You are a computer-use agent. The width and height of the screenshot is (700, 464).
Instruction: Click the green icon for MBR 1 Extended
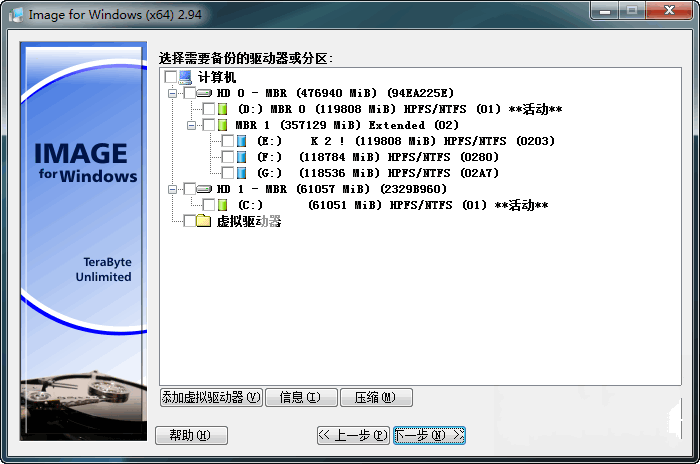coord(222,125)
